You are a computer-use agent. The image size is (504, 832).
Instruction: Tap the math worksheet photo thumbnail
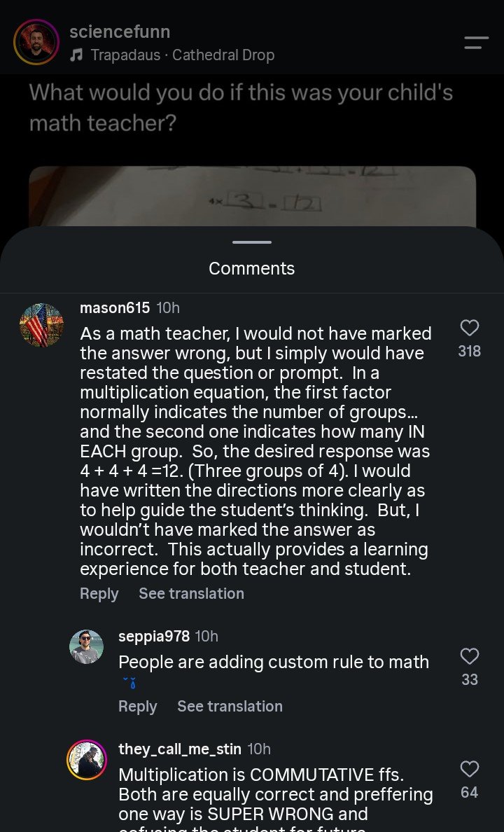pos(253,196)
